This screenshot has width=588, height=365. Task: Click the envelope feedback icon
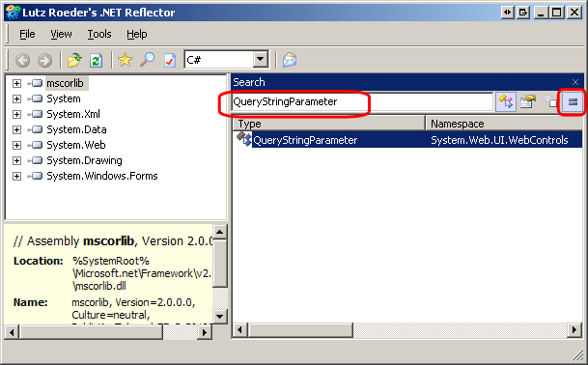(x=290, y=60)
